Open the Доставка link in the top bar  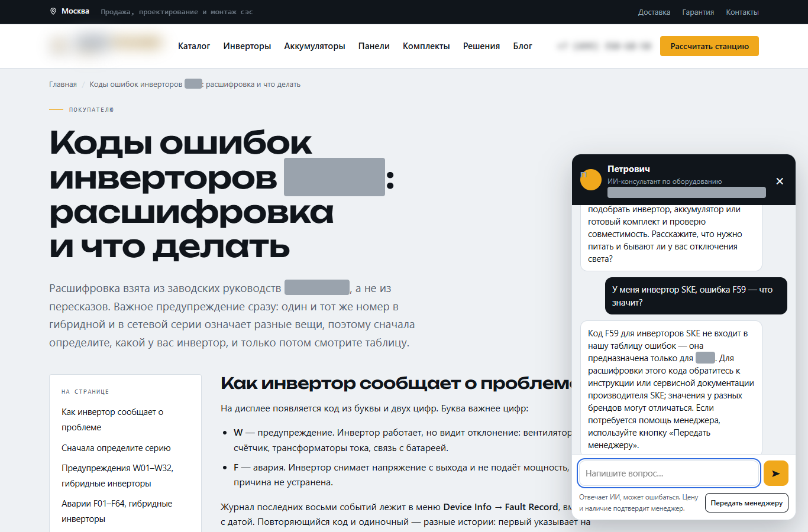pos(654,12)
